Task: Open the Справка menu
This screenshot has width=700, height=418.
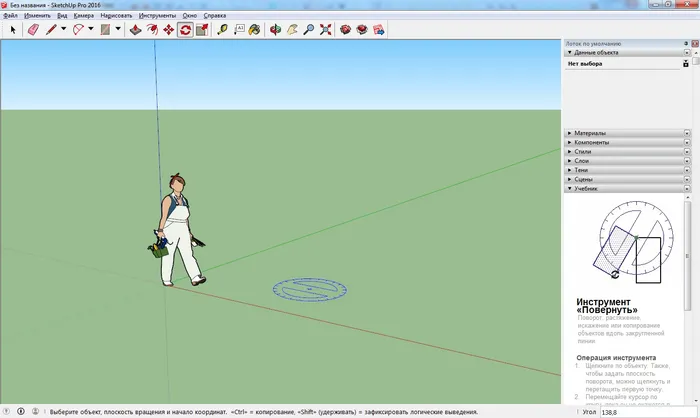Action: click(x=215, y=16)
